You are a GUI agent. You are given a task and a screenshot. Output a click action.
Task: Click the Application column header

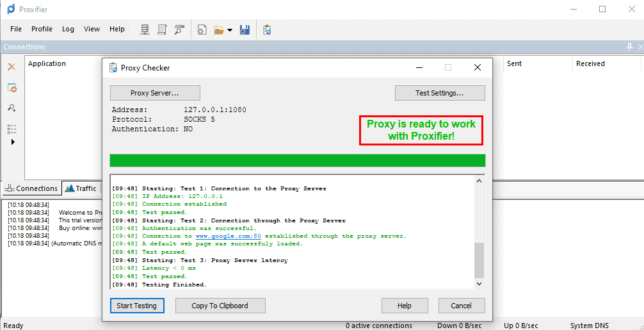[x=47, y=63]
